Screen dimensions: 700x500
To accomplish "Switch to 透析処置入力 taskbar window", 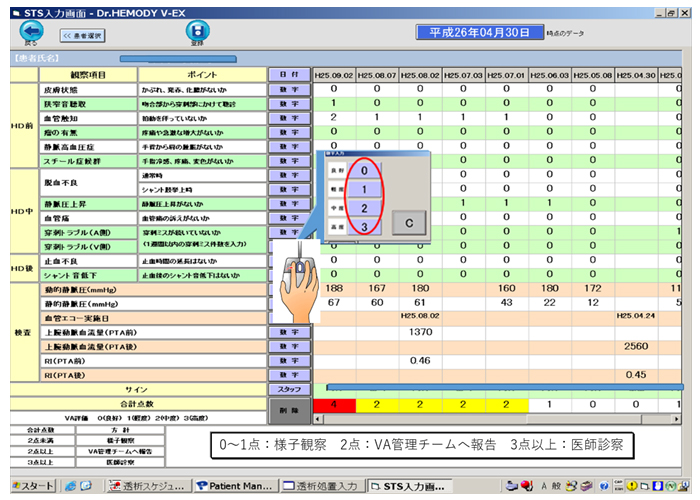I will click(319, 486).
